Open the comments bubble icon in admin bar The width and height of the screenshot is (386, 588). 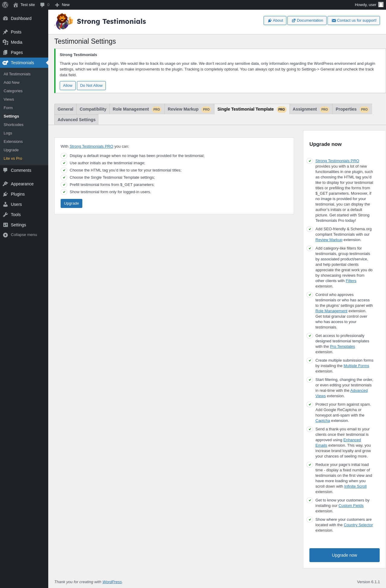click(x=42, y=5)
